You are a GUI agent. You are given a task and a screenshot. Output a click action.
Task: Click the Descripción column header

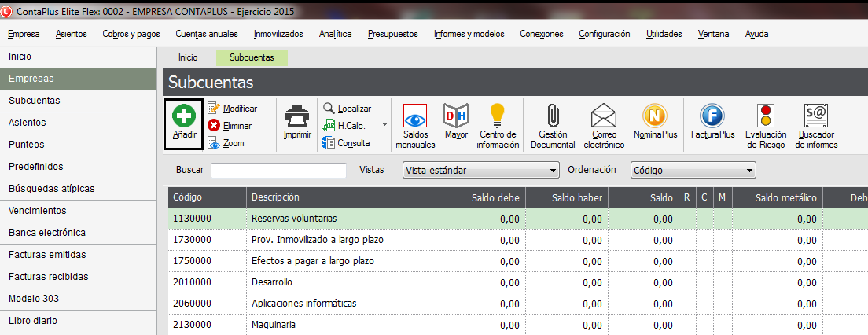point(344,197)
